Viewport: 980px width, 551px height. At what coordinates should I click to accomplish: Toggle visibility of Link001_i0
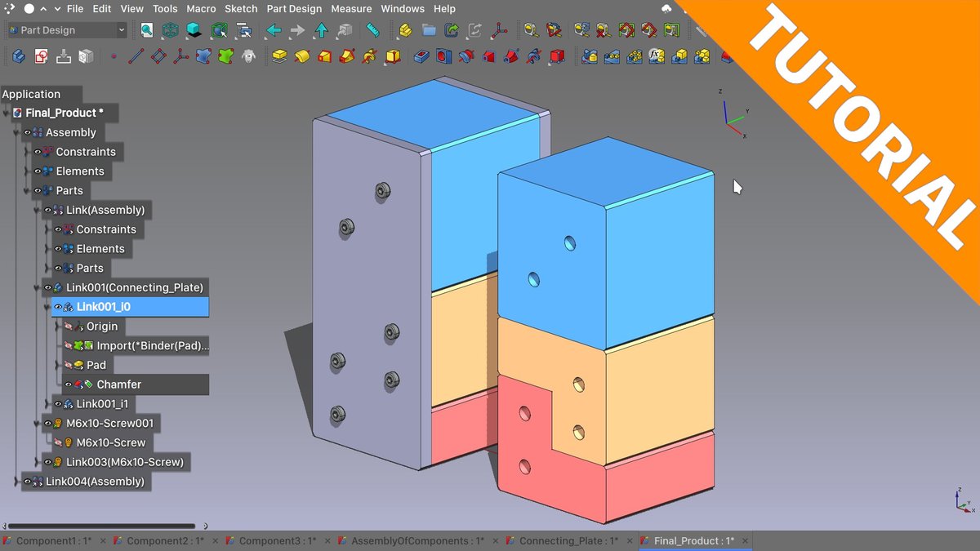pyautogui.click(x=58, y=307)
